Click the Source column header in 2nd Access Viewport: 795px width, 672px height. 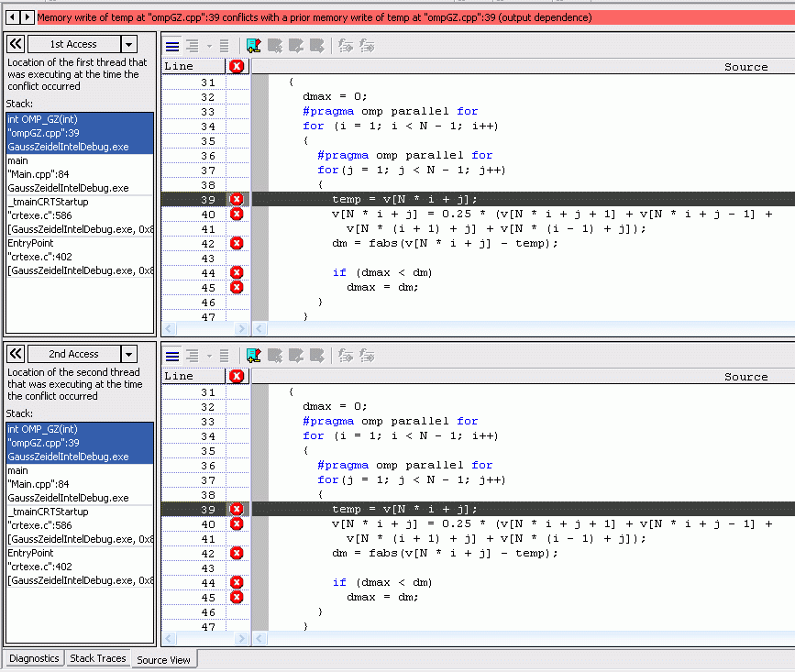pos(524,376)
